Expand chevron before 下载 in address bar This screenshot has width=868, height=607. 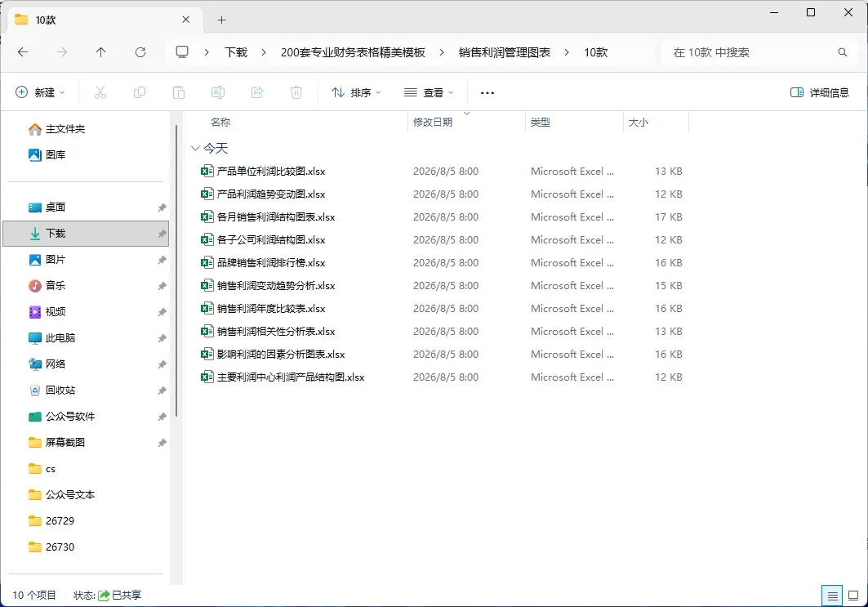coord(207,52)
